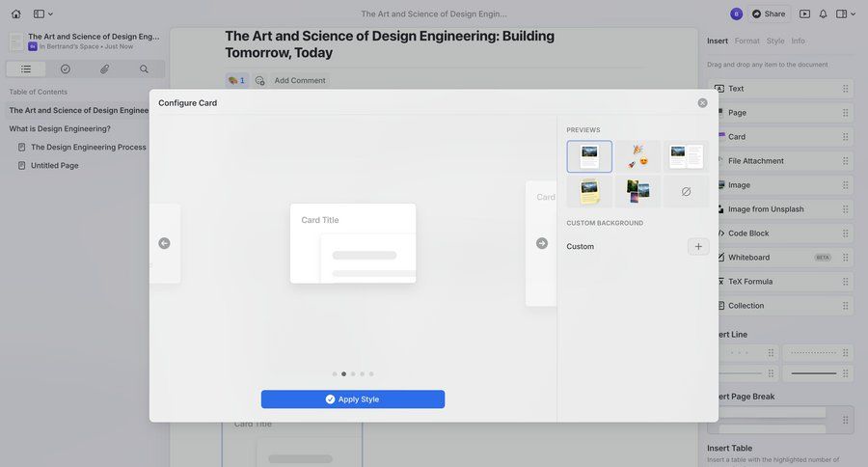The image size is (868, 467).
Task: Select 'What is Design Engineering?' heading
Action: point(60,128)
